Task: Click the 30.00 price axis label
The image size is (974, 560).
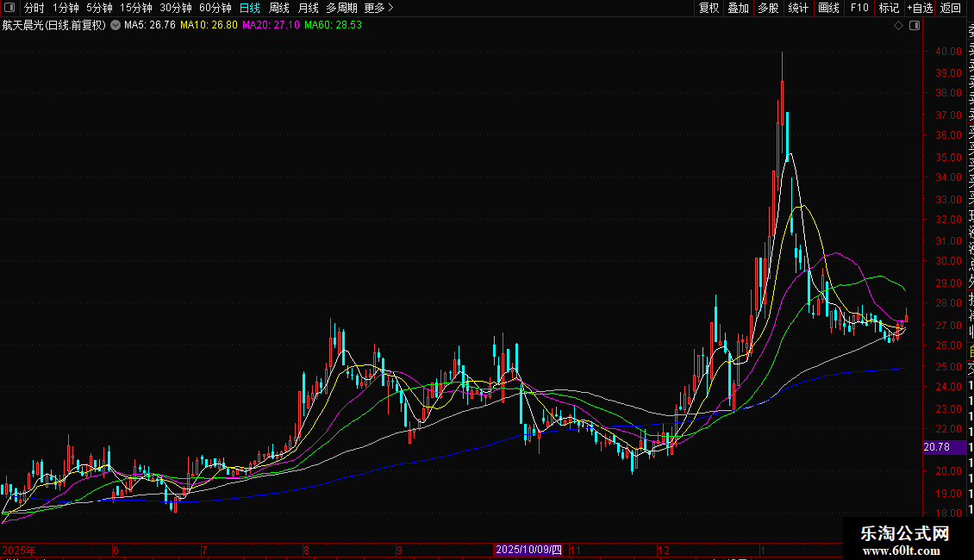Action: pos(948,261)
